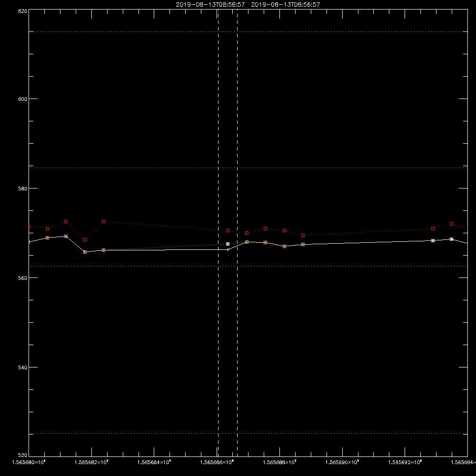
Task: Click the 520 y-axis label
Action: pos(23,455)
